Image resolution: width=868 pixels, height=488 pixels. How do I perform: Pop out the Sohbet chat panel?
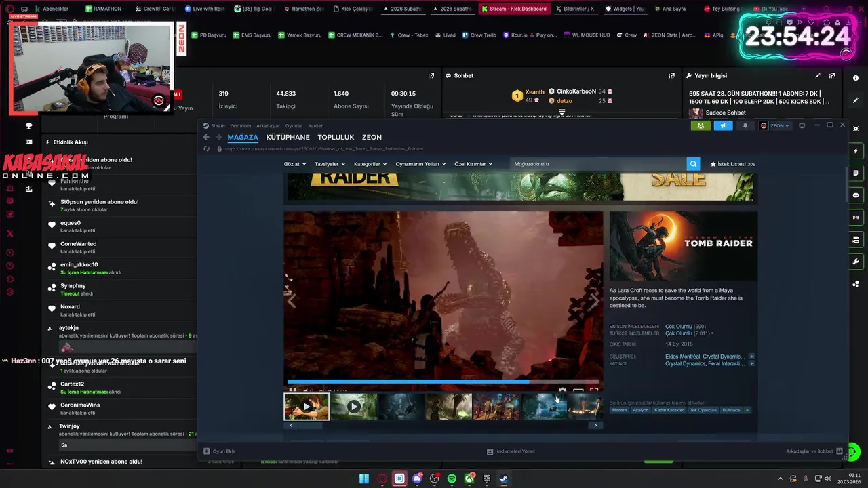671,75
